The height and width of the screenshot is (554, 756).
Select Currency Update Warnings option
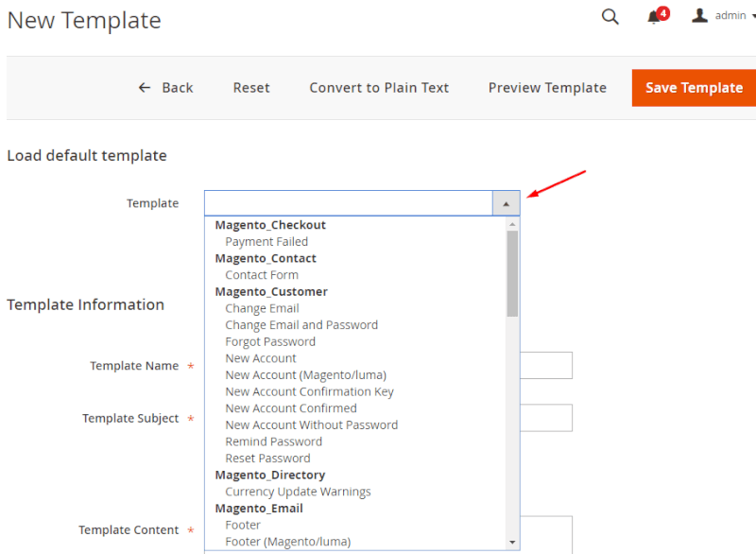(298, 492)
